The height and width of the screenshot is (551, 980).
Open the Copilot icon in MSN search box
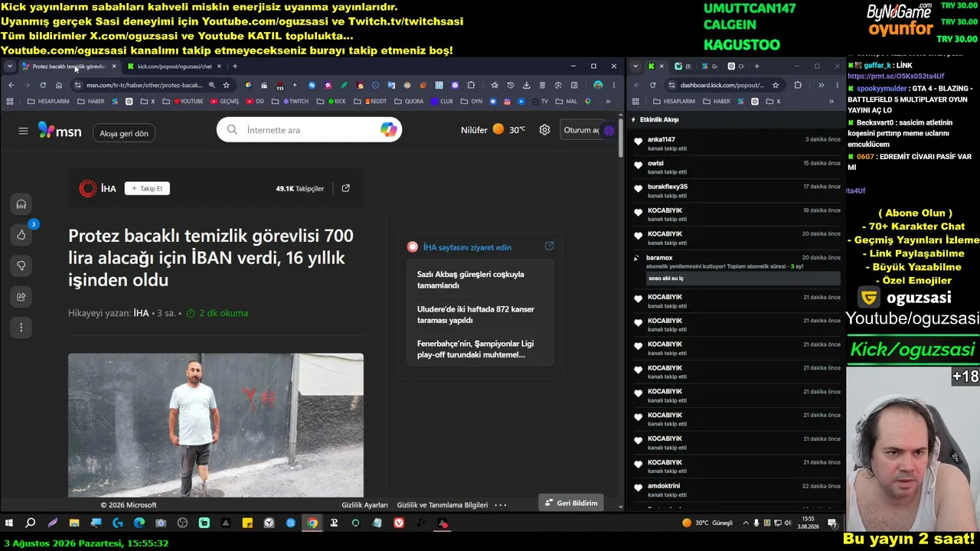point(388,130)
